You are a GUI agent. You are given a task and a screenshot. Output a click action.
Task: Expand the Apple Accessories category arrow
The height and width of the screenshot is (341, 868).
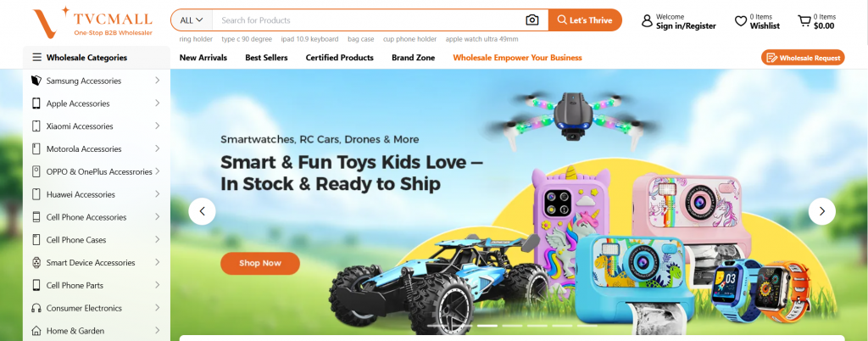coord(157,103)
